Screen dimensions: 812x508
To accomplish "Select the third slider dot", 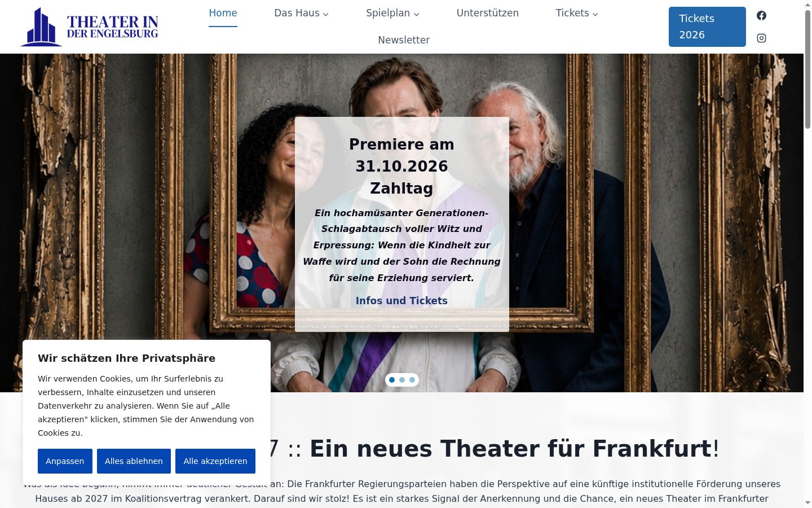I will (412, 380).
